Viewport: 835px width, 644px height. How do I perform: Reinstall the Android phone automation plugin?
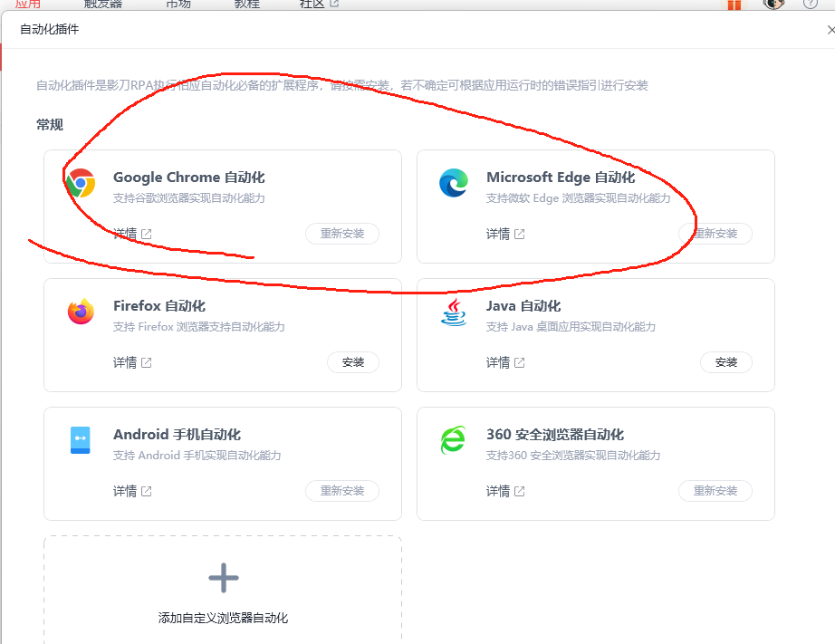342,491
